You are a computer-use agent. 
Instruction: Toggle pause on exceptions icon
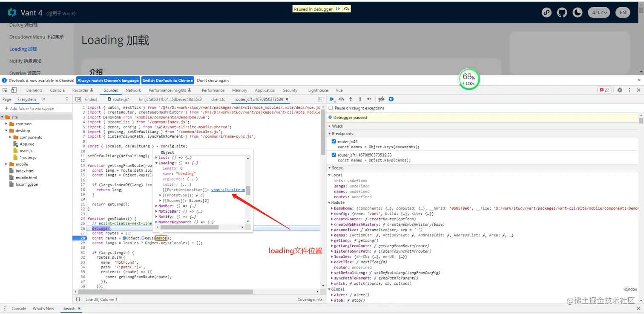391,99
